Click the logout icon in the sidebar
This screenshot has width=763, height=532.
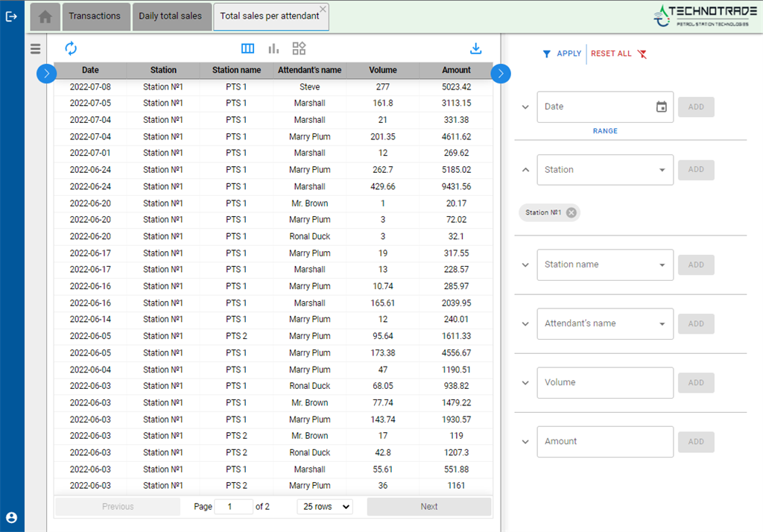tap(10, 16)
